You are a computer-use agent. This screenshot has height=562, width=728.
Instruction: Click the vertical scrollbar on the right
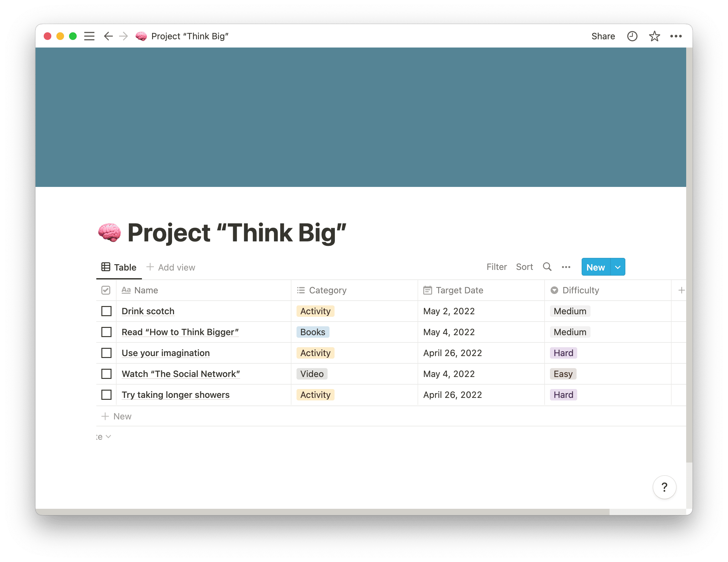[689, 255]
